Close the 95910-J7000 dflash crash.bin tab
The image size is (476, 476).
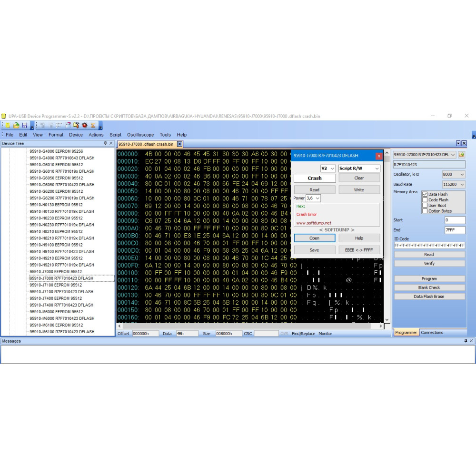pos(180,144)
